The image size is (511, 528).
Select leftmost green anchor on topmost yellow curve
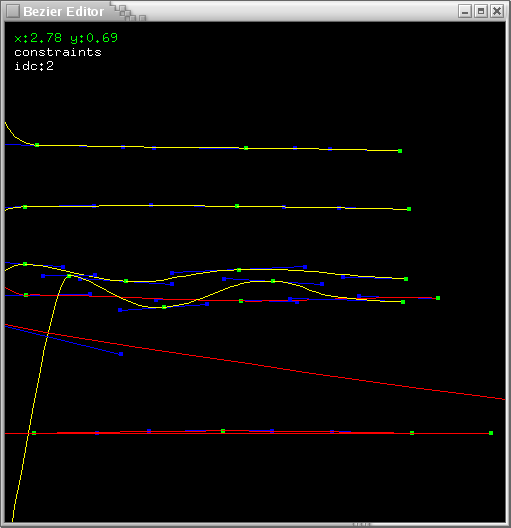click(x=37, y=145)
